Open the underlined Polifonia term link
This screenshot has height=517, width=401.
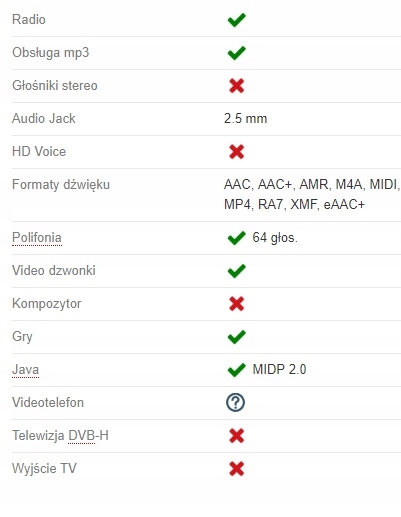point(37,238)
